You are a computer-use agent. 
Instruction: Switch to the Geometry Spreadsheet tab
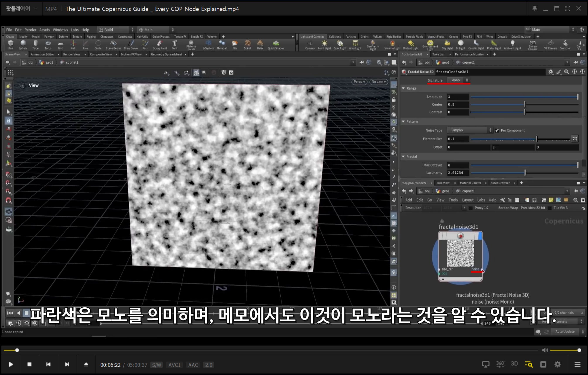[166, 54]
